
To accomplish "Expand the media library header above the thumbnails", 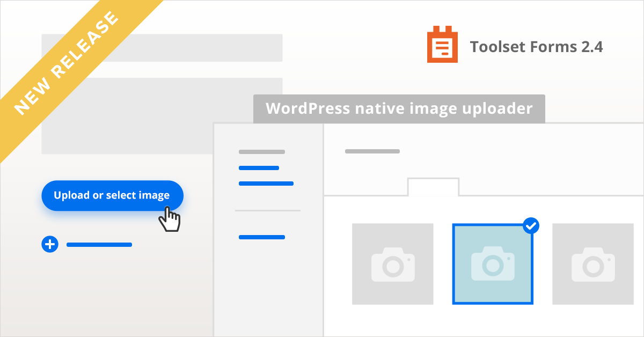I will coord(372,151).
